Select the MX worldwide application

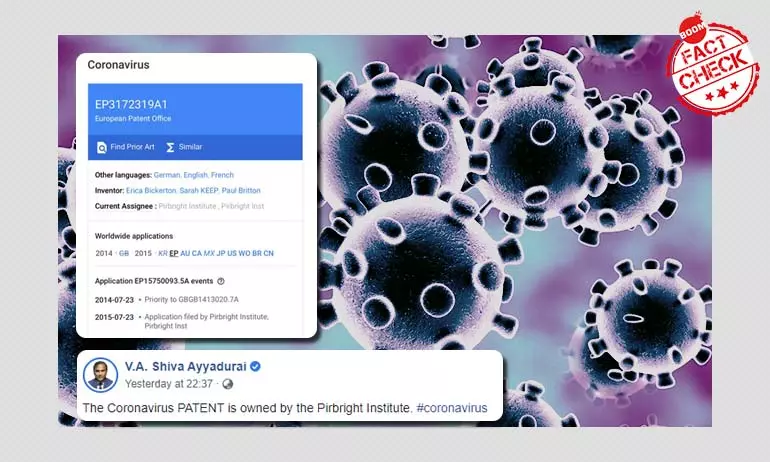pos(209,253)
